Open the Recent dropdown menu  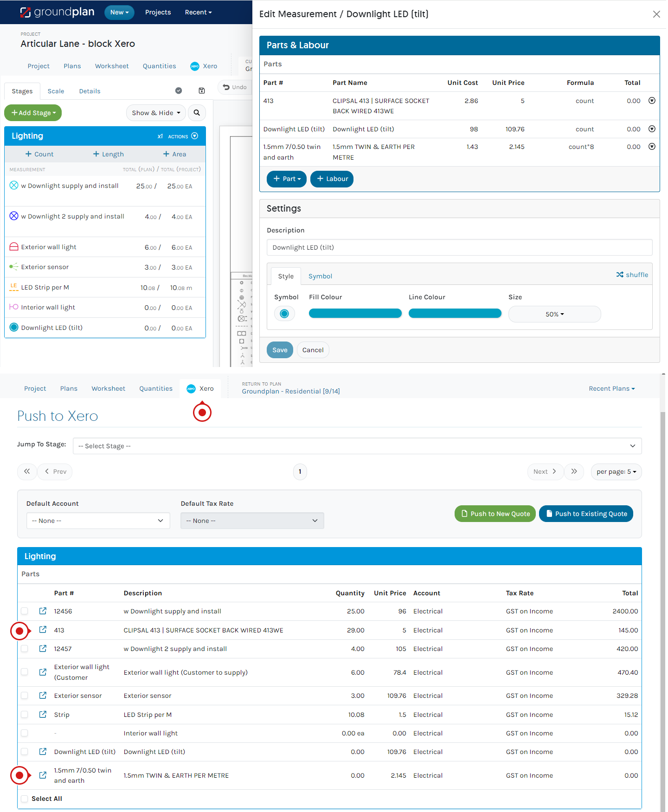coord(198,13)
